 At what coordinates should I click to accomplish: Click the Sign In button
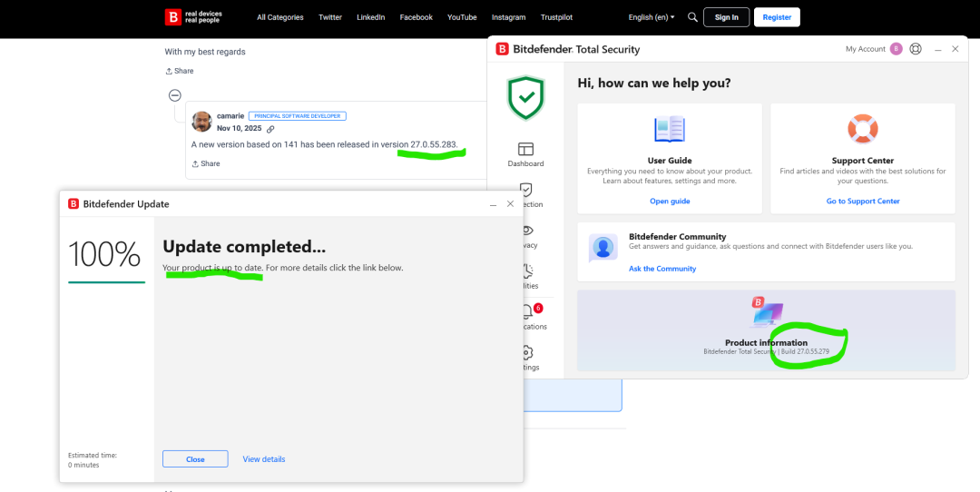tap(726, 17)
